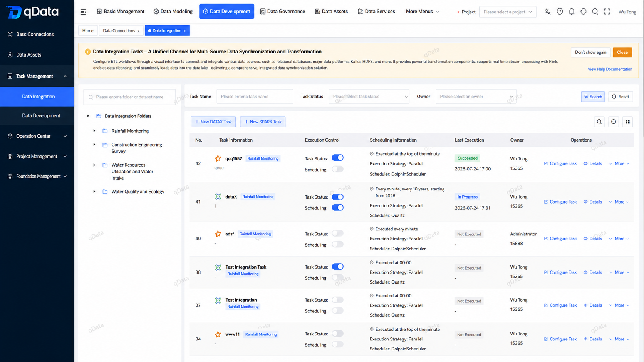Open the help question mark icon
Viewport: 644px width, 362px height.
point(560,12)
